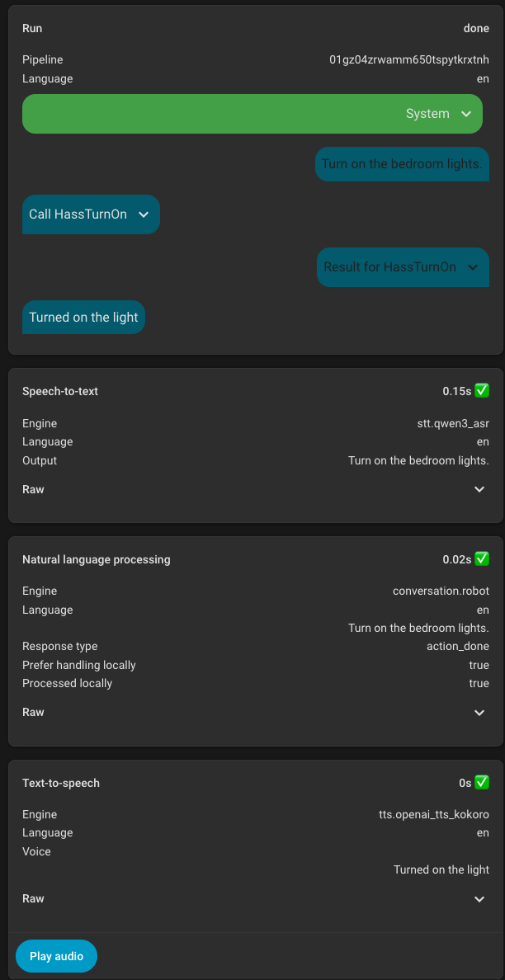
Task: Expand Raw under Text-to-speech
Action: pos(479,898)
